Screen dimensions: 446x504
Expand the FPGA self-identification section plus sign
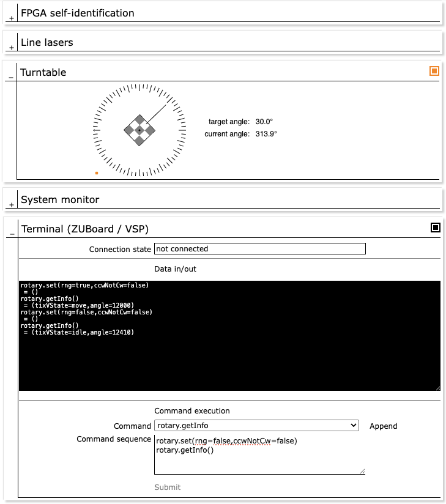[11, 18]
